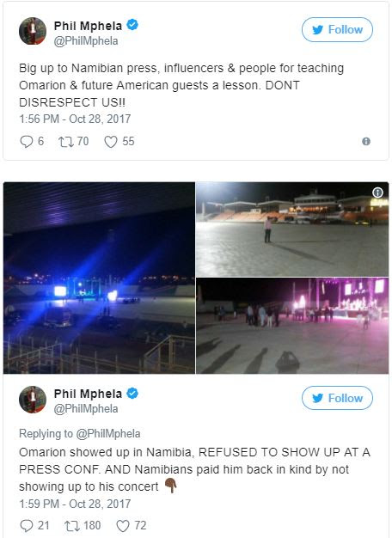Open Phil Mphela's avatar in the second tweet
The image size is (392, 538).
(x=33, y=400)
